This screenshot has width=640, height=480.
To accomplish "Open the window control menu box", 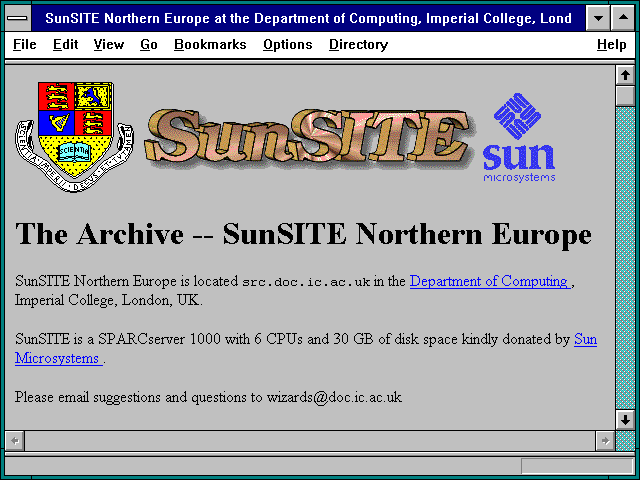I will pyautogui.click(x=18, y=18).
